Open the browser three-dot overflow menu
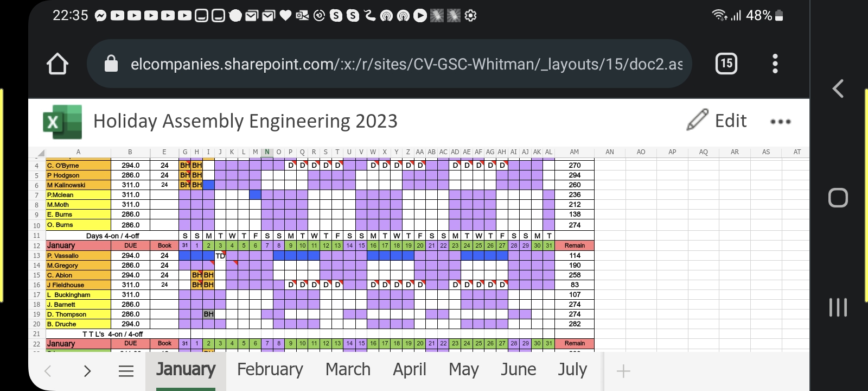This screenshot has width=868, height=391. coord(775,64)
